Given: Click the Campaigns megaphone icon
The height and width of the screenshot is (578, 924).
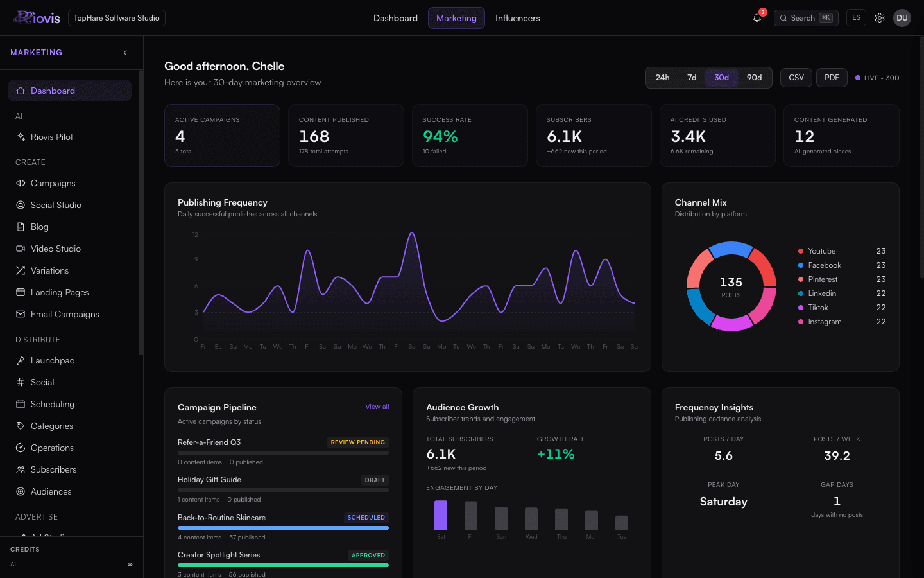Looking at the screenshot, I should [21, 183].
